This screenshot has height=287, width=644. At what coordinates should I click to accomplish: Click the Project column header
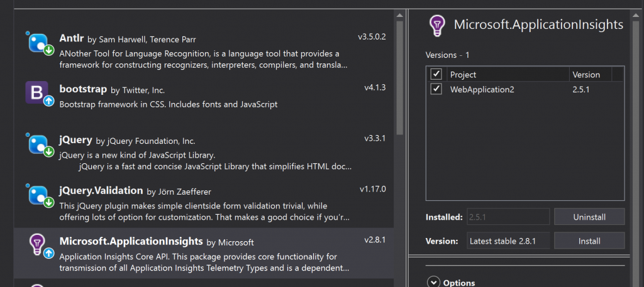(x=463, y=75)
